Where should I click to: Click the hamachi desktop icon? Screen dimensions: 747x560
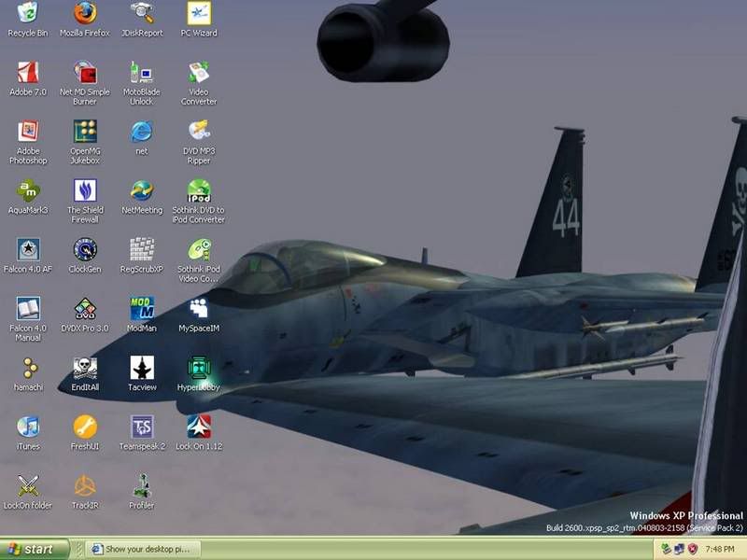(28, 368)
